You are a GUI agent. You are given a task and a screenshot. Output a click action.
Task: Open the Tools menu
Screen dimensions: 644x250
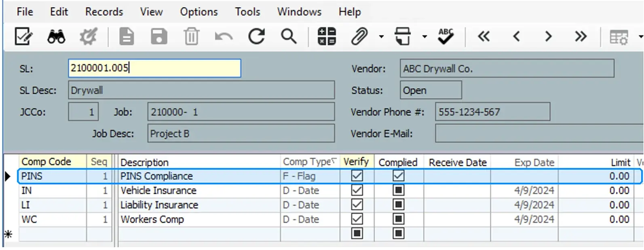click(247, 12)
